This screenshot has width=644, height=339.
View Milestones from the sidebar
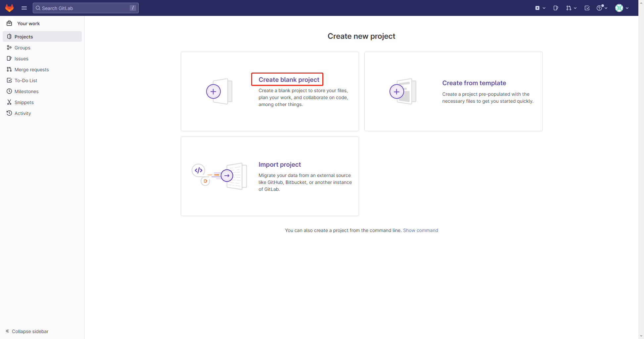(42, 91)
